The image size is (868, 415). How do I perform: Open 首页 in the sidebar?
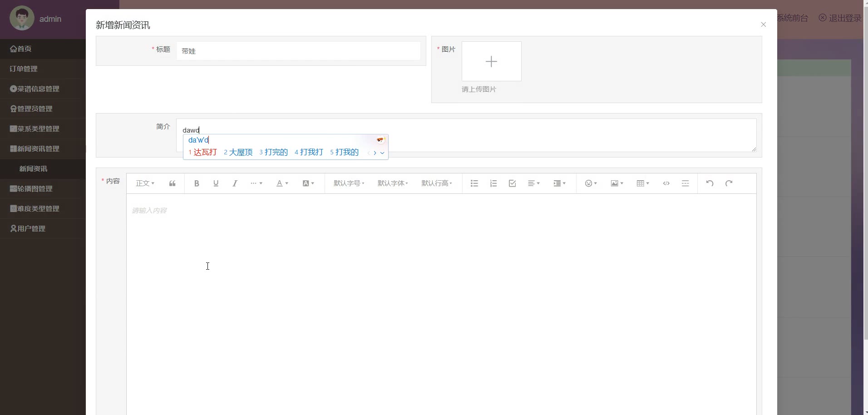coord(43,49)
